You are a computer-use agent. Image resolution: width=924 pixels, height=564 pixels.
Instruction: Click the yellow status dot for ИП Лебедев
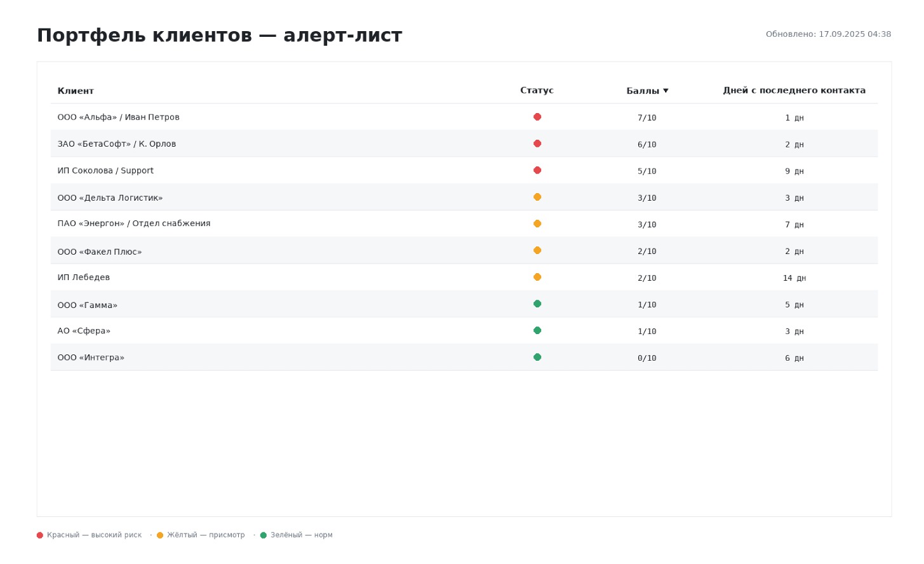pos(537,276)
